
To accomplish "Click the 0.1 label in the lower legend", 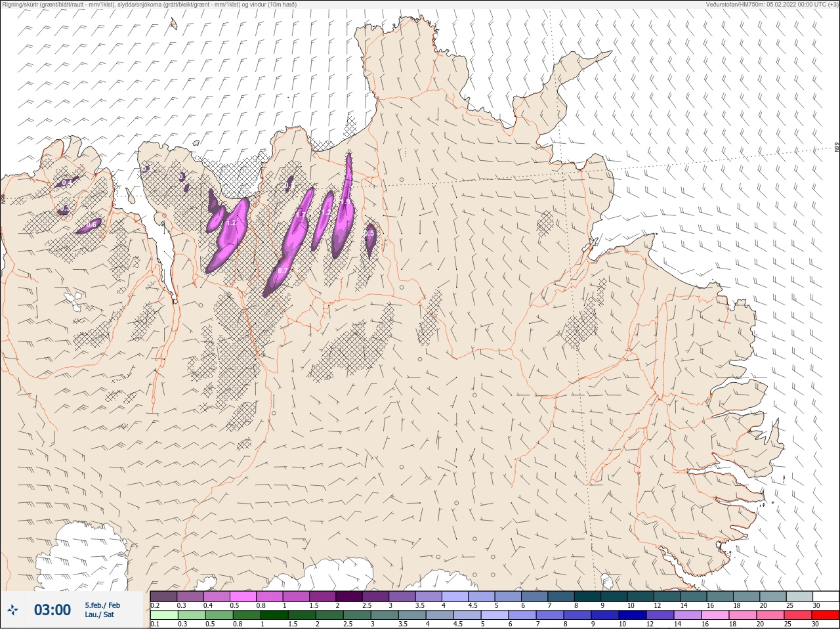I will [x=155, y=624].
